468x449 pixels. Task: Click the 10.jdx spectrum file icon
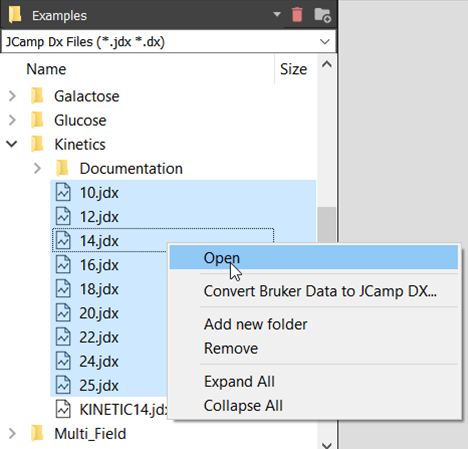[x=63, y=192]
